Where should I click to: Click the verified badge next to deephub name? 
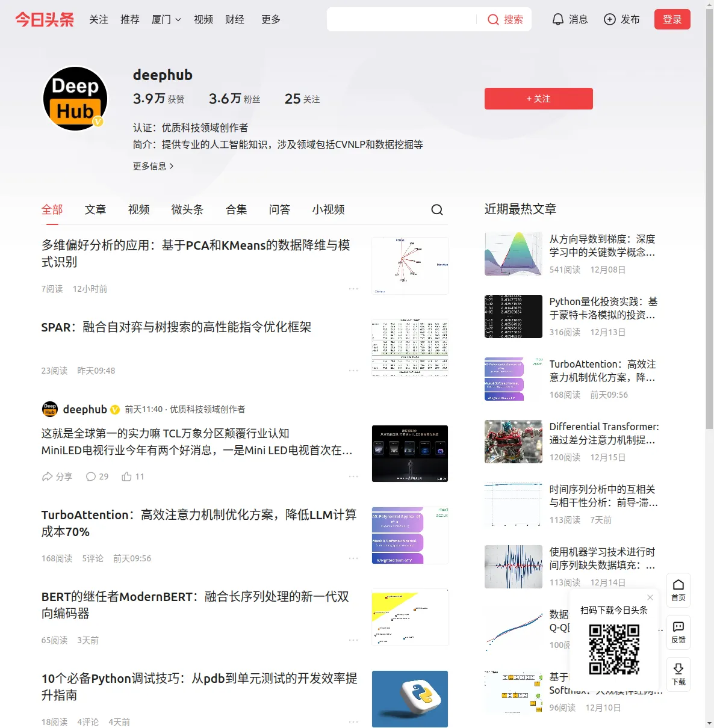(115, 410)
